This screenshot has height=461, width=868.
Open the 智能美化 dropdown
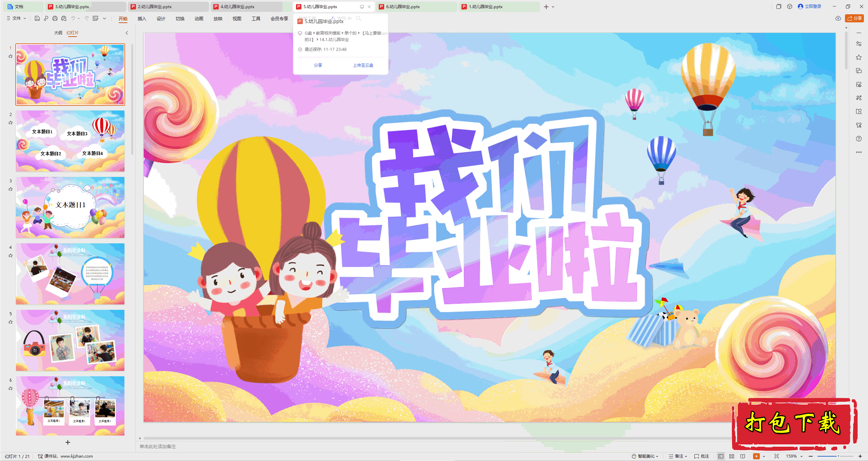(x=645, y=456)
